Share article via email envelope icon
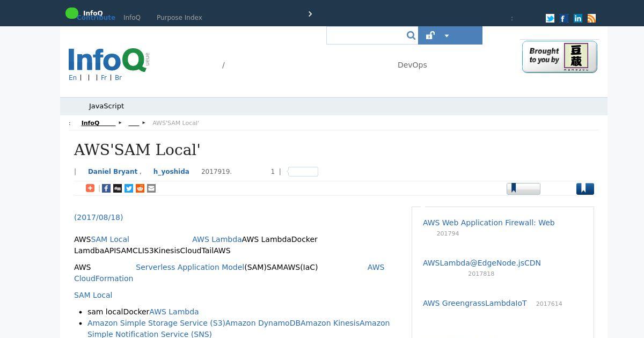This screenshot has width=644, height=338. 151,188
